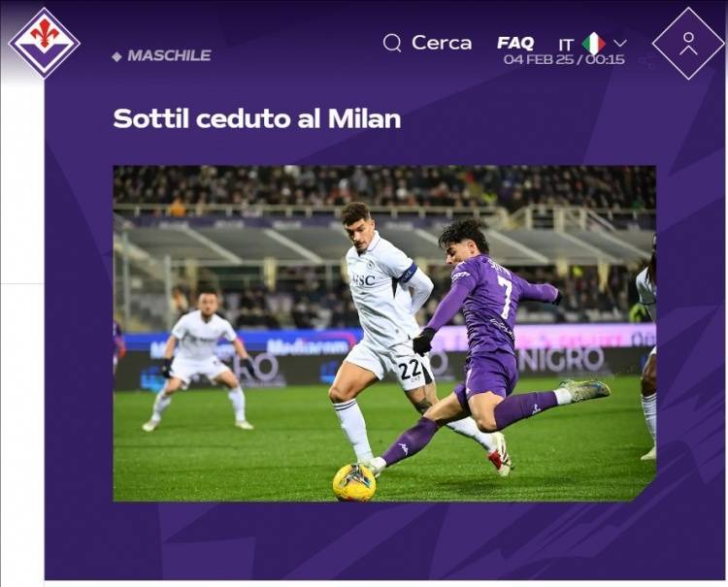The image size is (728, 587).
Task: Click the Fiorentina crest logo
Action: [45, 43]
